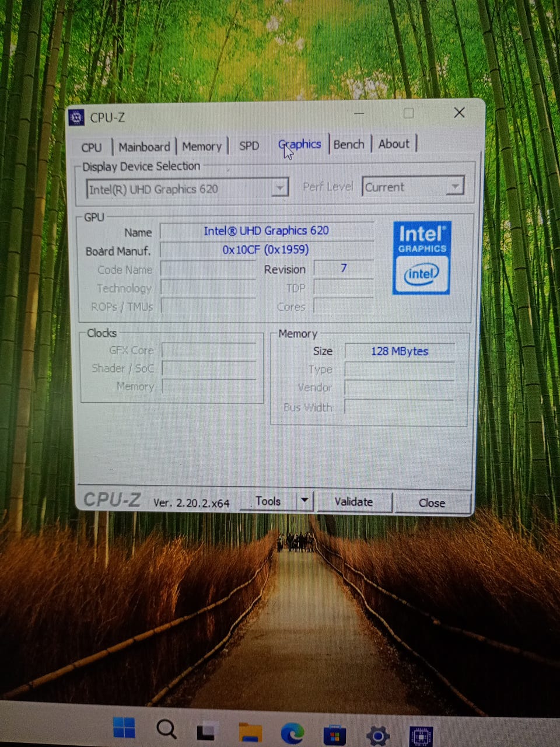Switch to the Mainboard tab

coord(144,147)
